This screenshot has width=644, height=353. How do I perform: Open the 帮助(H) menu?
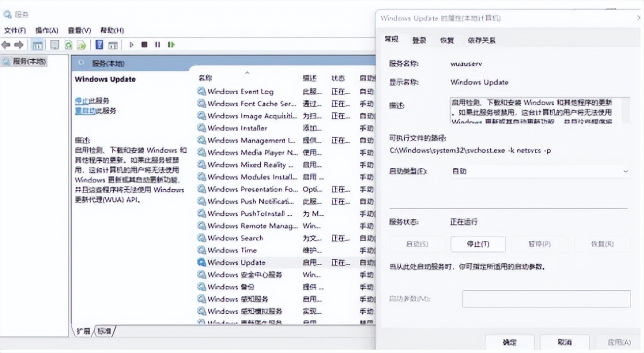(x=112, y=31)
